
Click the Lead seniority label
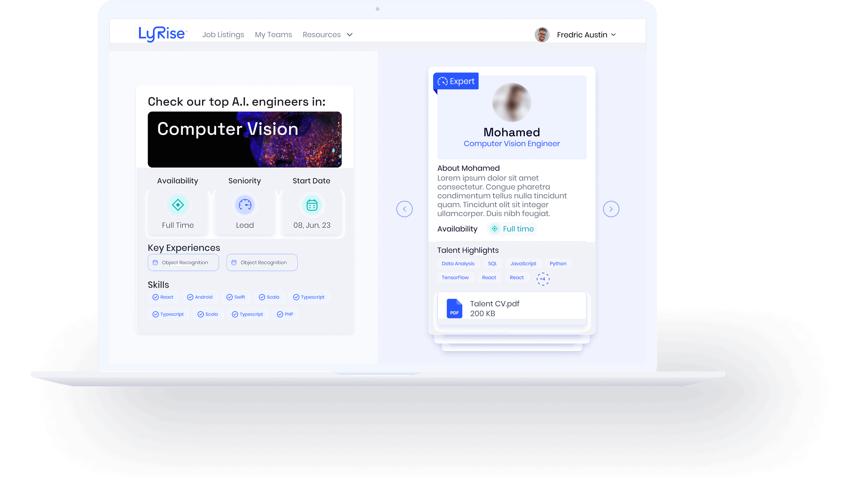click(x=245, y=225)
